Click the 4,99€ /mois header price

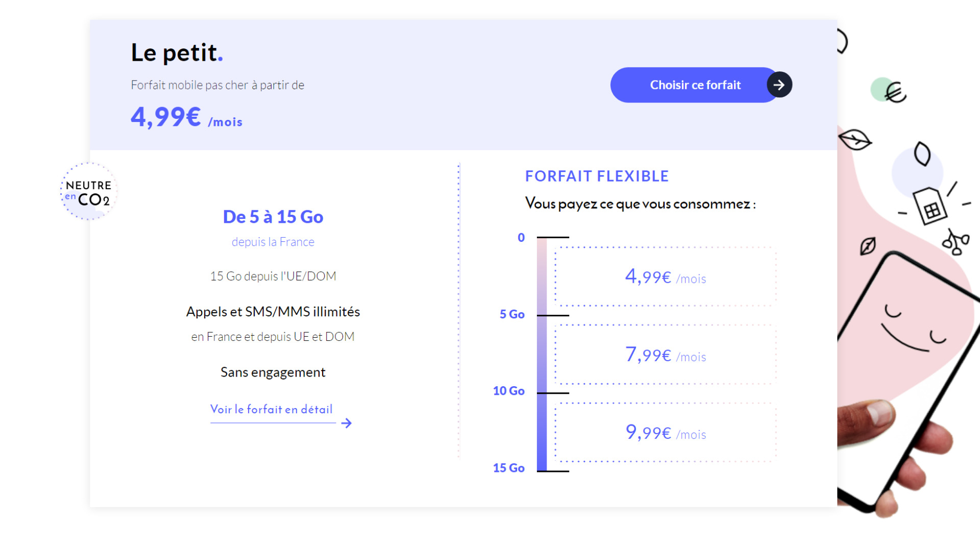click(x=186, y=117)
